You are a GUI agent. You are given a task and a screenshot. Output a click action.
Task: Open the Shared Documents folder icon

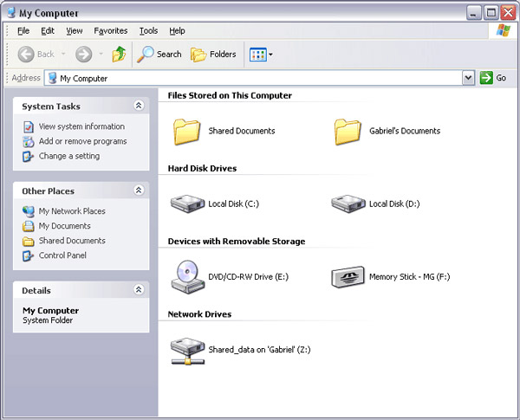click(186, 132)
